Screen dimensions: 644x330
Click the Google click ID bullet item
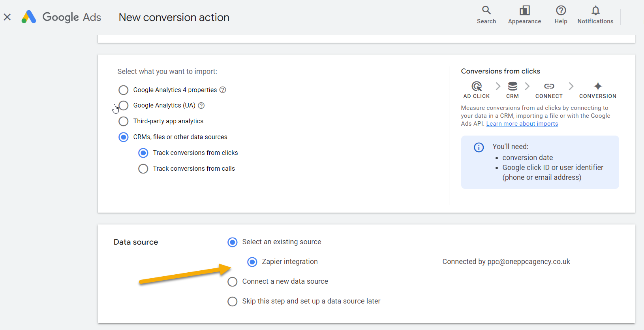pos(553,172)
